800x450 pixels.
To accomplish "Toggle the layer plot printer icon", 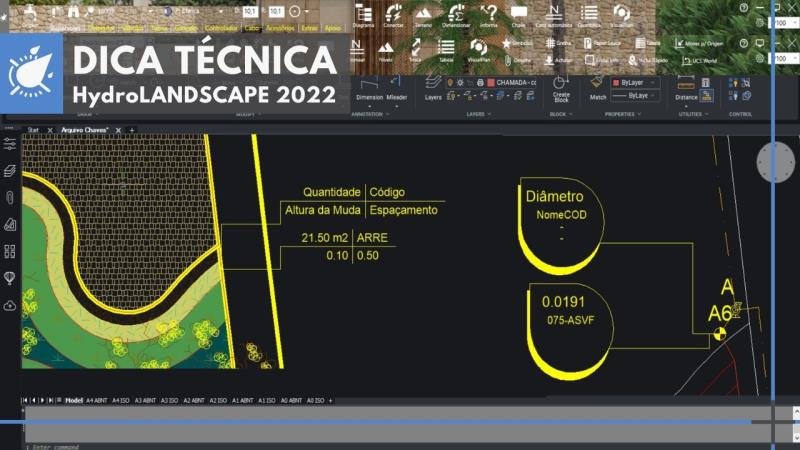I will click(x=480, y=82).
